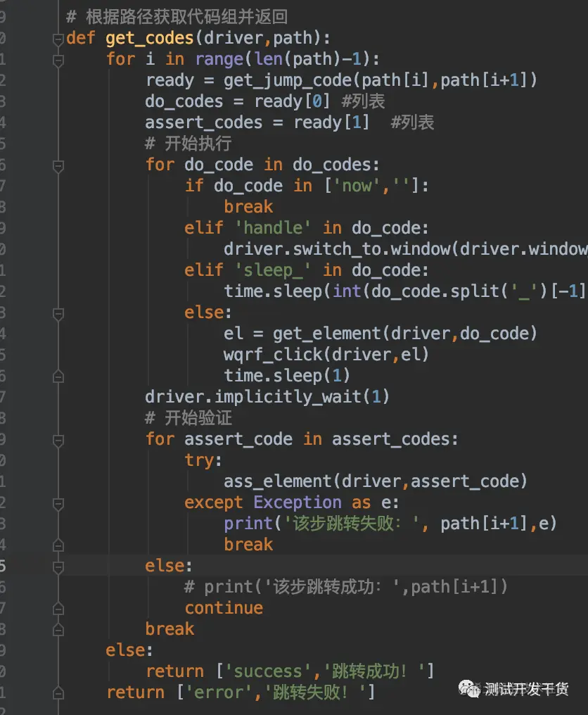Fold the 'for assert_code in assert_codes' loop
Screen dimensions: 588x715
pyautogui.click(x=58, y=441)
